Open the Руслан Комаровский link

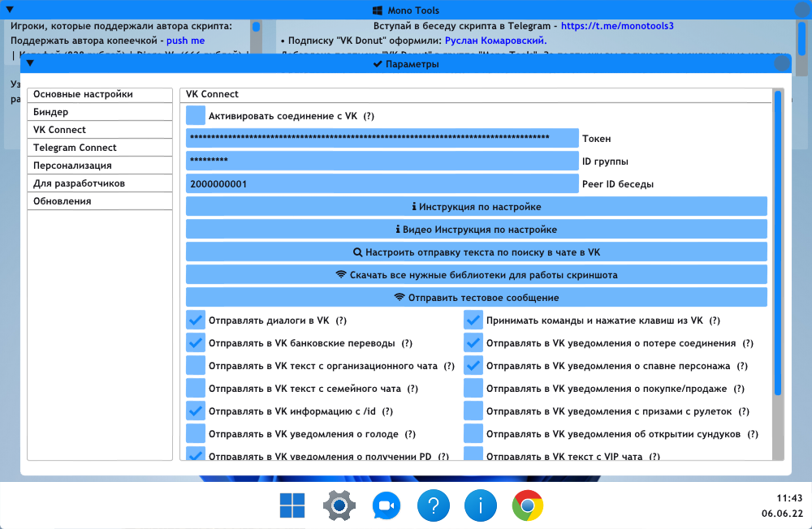coord(495,41)
